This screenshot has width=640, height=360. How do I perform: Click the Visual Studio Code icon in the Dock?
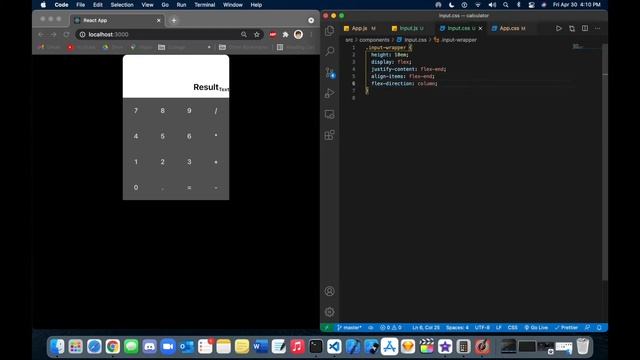click(334, 347)
